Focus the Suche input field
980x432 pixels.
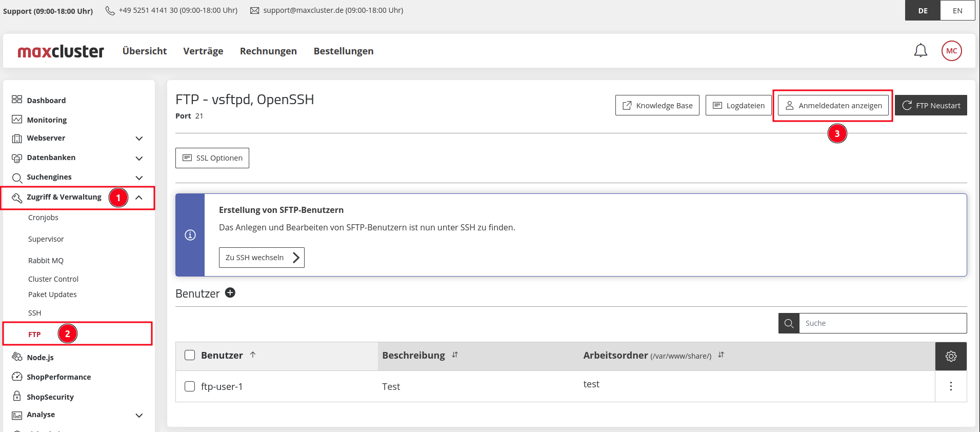(x=883, y=323)
